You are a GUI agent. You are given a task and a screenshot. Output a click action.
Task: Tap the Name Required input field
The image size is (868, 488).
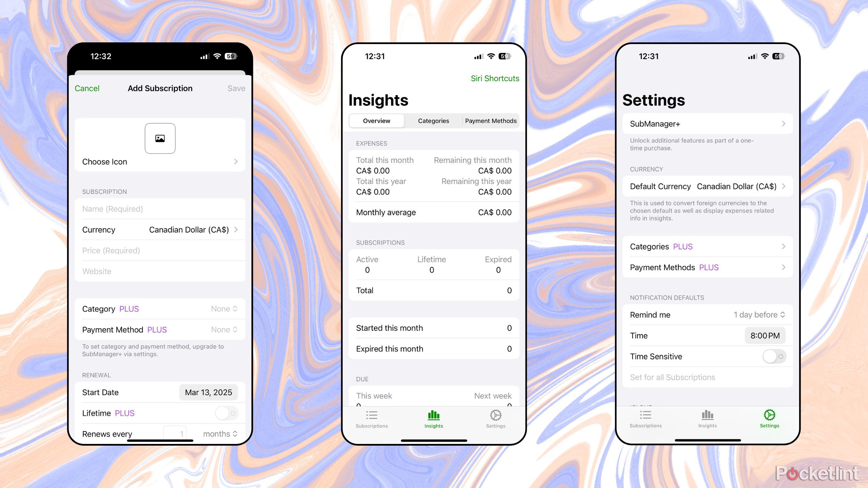coord(160,208)
